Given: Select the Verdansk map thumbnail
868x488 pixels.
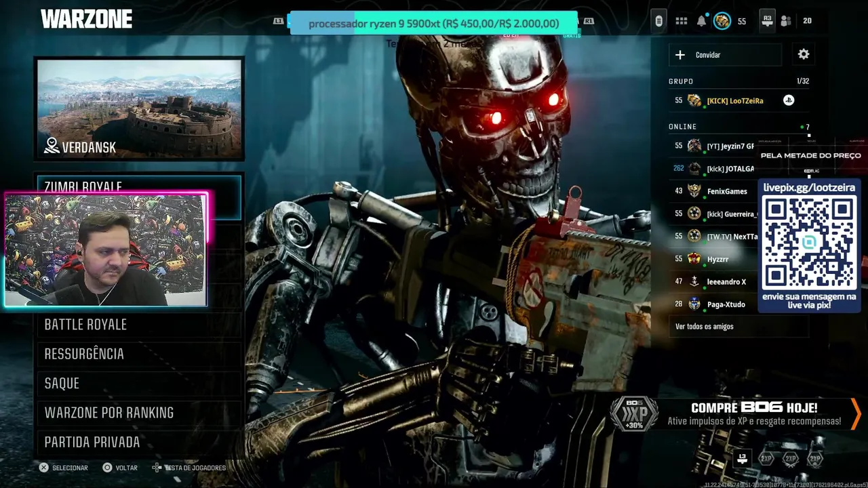Looking at the screenshot, I should (139, 108).
